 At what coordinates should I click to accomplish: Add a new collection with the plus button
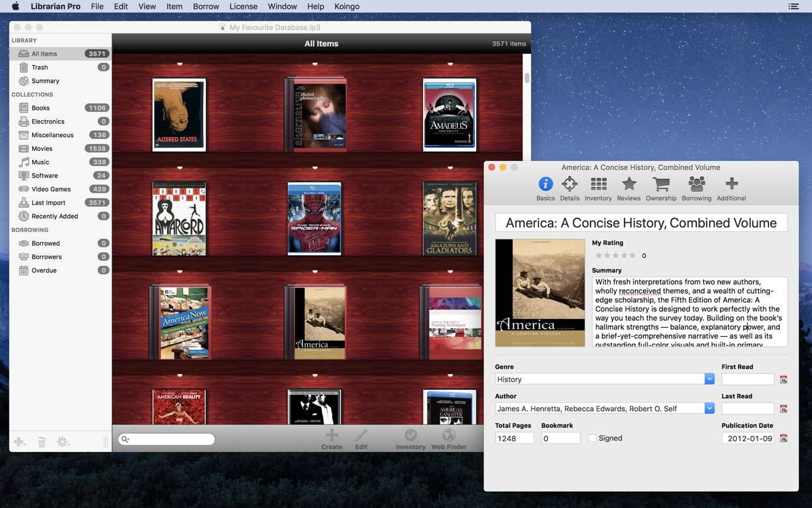[20, 442]
